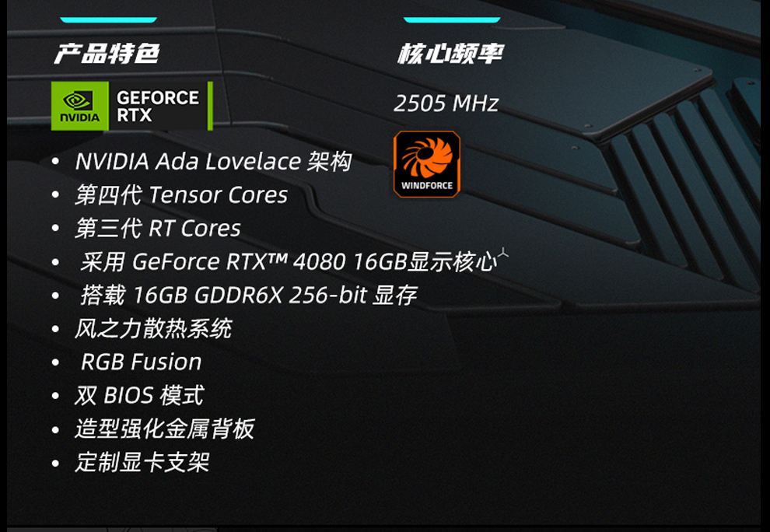Click 第三代 RT Cores text
The height and width of the screenshot is (532, 770).
click(158, 229)
